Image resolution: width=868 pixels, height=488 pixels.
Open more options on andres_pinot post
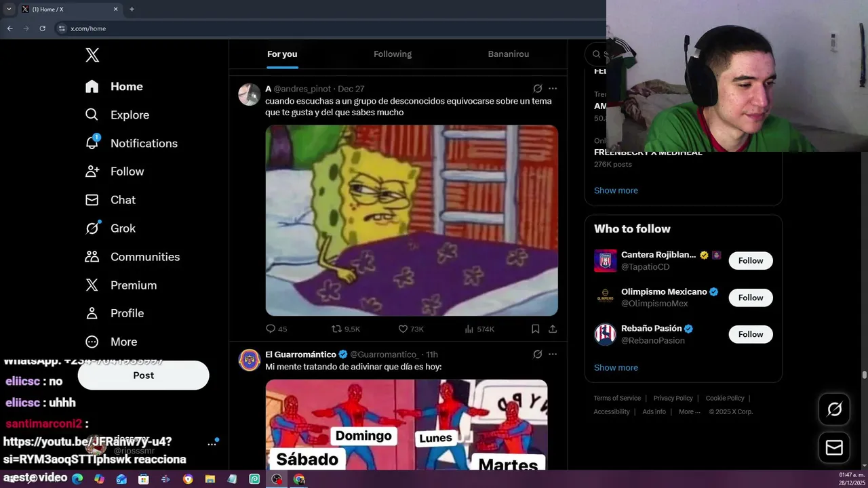click(x=553, y=89)
